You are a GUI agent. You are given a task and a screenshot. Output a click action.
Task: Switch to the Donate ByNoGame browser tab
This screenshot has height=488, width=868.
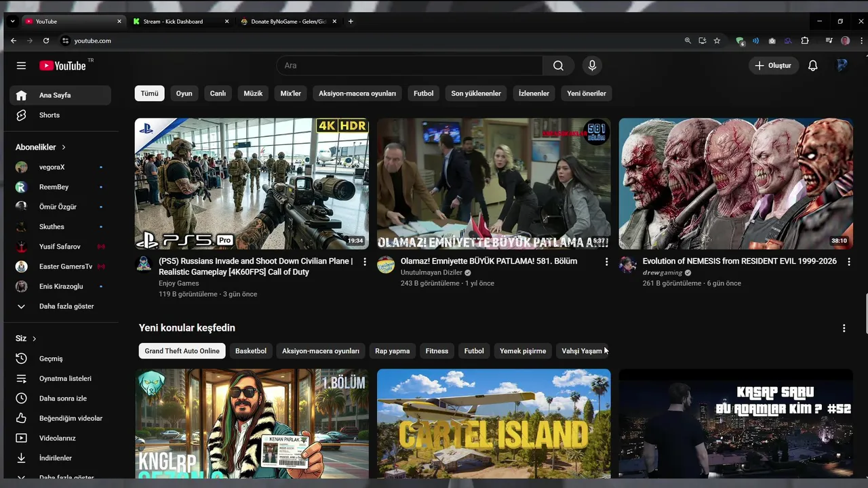click(288, 22)
